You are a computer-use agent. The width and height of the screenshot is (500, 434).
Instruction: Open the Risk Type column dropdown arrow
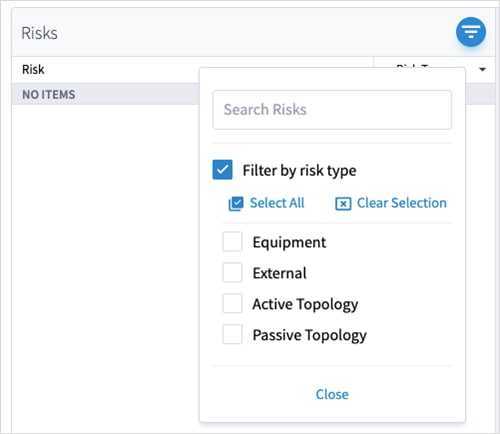[482, 69]
